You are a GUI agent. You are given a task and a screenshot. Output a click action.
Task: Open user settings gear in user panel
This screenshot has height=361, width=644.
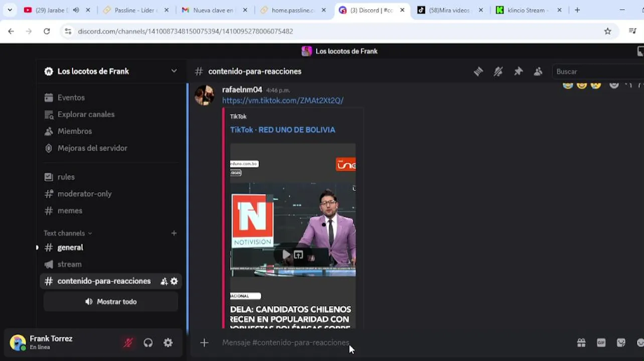pos(168,343)
